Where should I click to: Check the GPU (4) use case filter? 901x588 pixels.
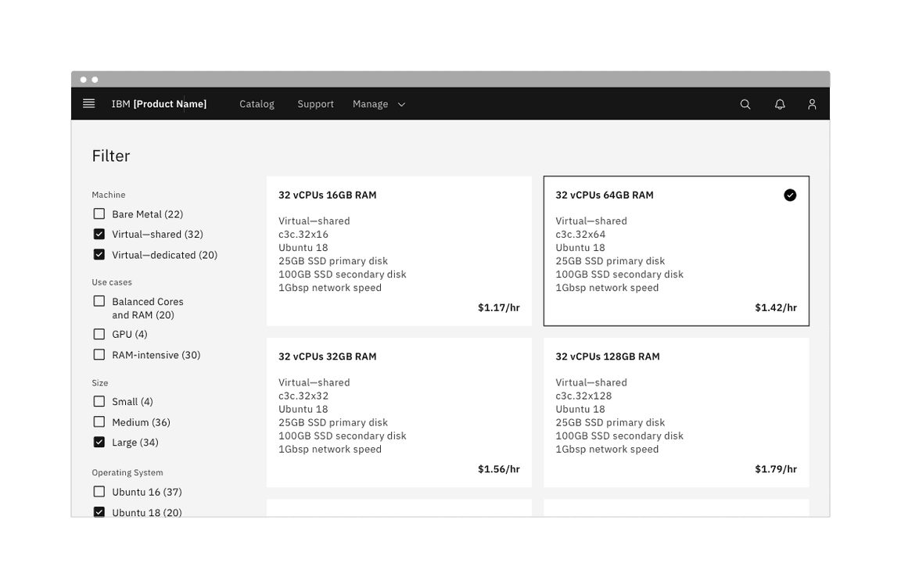pos(99,333)
